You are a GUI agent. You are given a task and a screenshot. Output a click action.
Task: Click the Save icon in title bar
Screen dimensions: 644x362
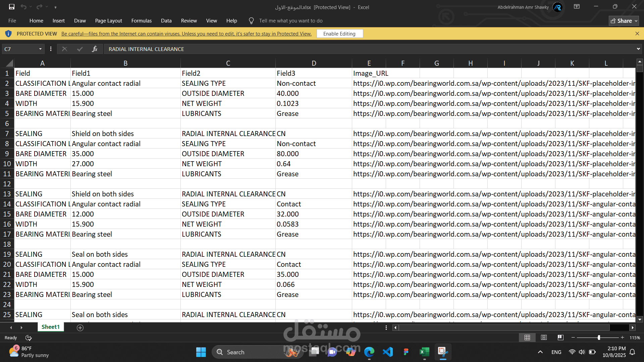[x=12, y=7]
